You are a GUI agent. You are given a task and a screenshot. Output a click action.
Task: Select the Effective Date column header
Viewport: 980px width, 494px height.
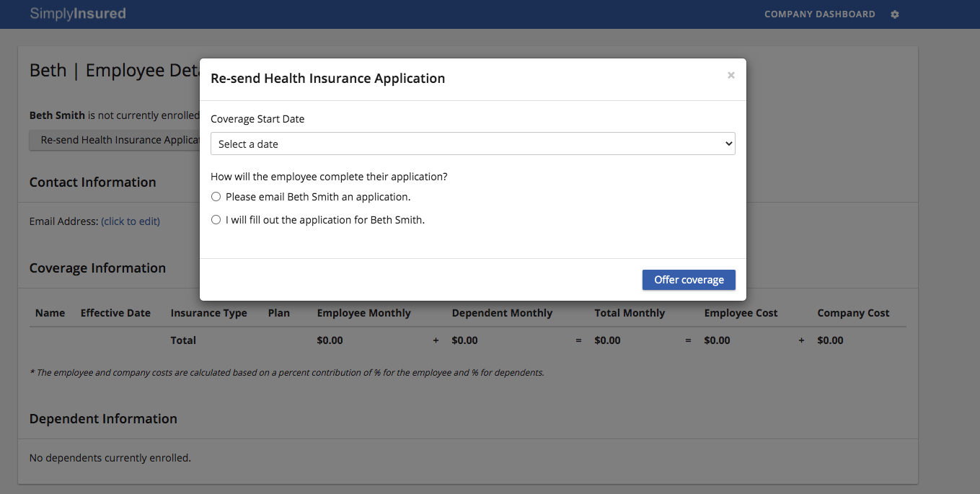click(115, 312)
